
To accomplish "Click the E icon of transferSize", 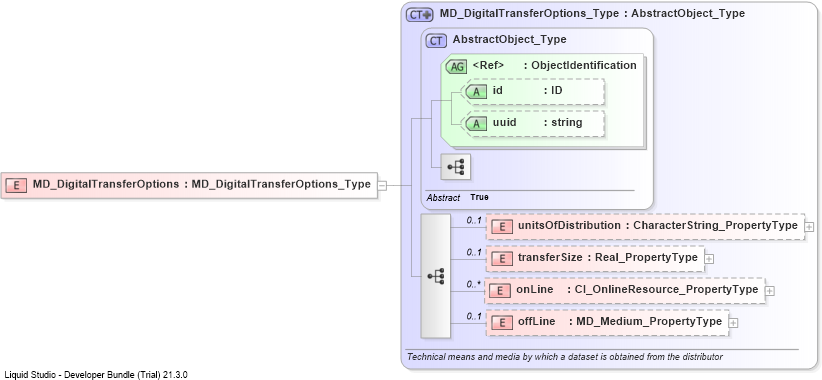I will coord(502,258).
